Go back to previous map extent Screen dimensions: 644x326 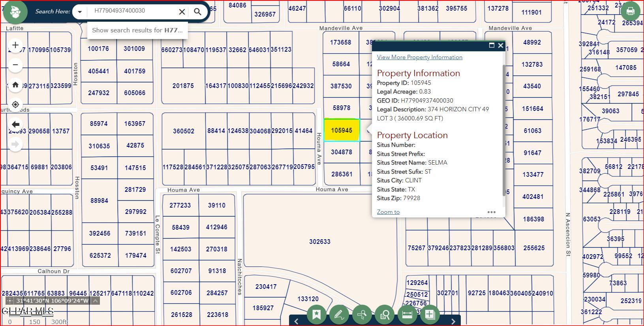tap(15, 124)
